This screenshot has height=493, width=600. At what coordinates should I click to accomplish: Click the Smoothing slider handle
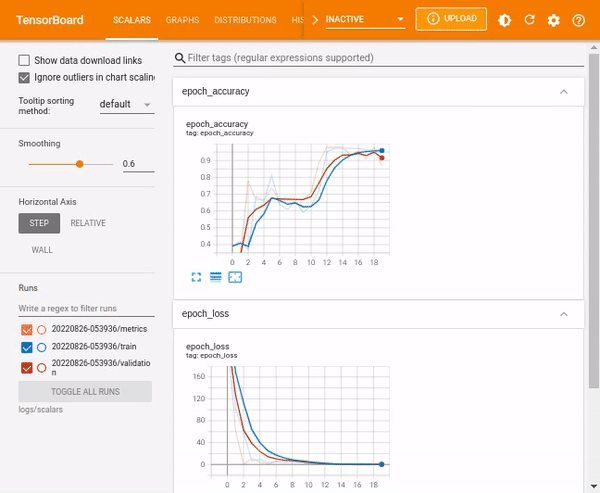(x=80, y=164)
